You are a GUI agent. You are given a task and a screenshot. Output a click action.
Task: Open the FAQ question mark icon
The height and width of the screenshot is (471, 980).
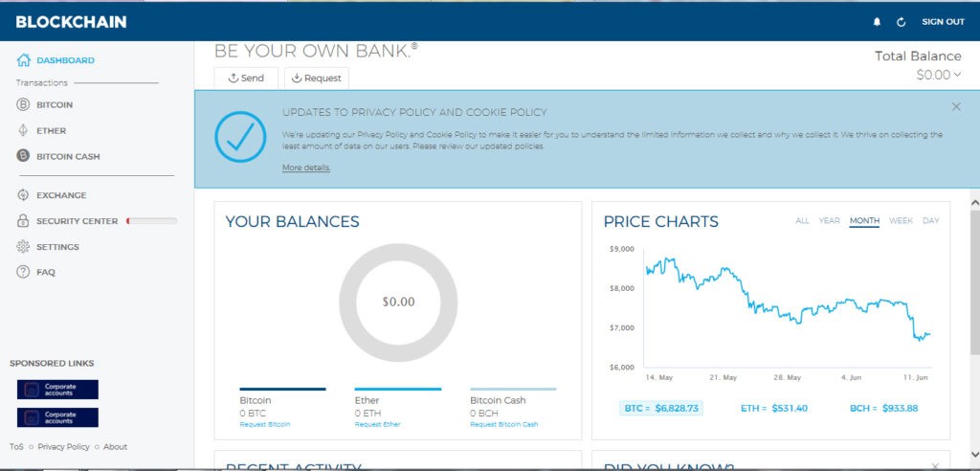tap(23, 272)
